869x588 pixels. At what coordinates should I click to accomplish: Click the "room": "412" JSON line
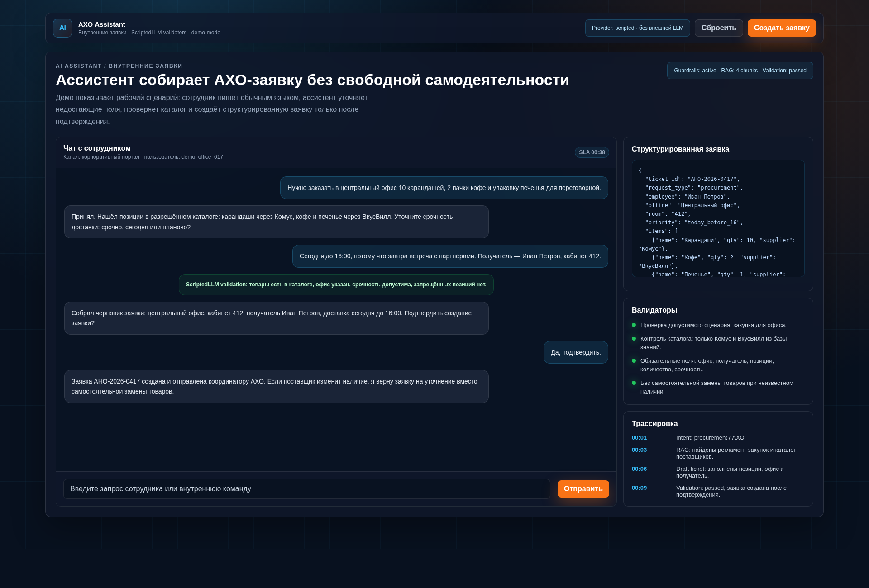[x=668, y=214]
